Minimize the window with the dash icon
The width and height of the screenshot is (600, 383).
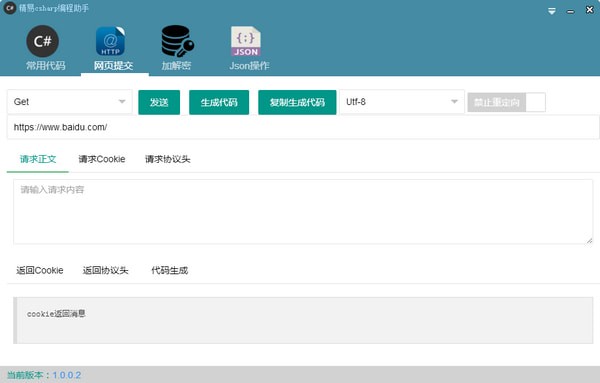coord(571,12)
